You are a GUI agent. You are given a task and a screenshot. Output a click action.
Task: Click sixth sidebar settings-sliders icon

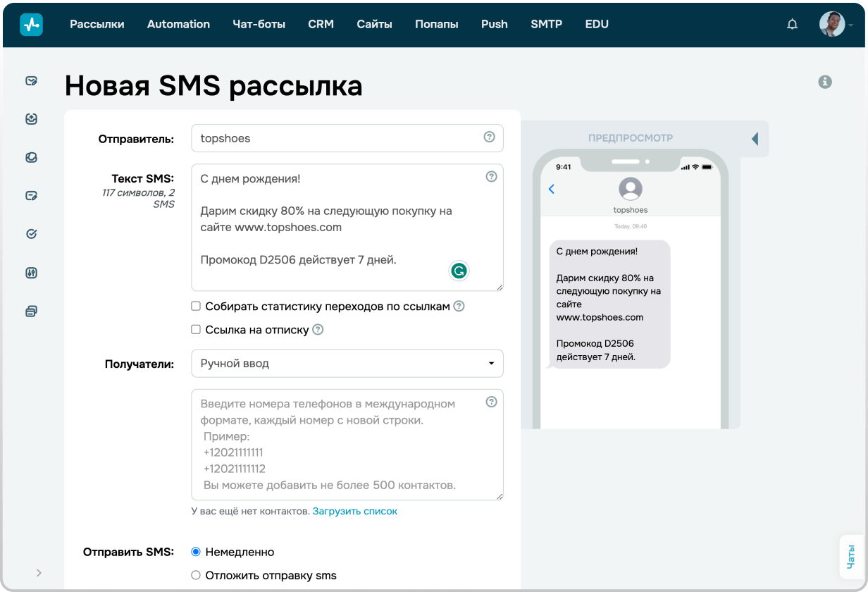point(31,273)
